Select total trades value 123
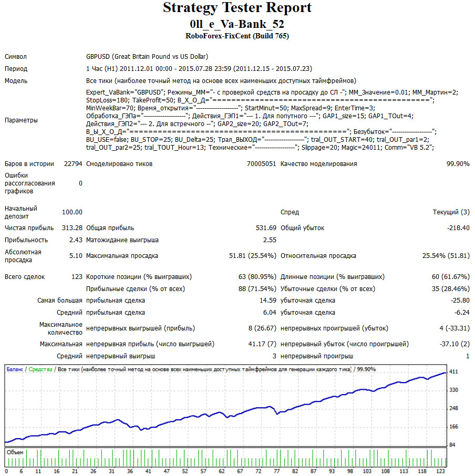 tap(77, 277)
